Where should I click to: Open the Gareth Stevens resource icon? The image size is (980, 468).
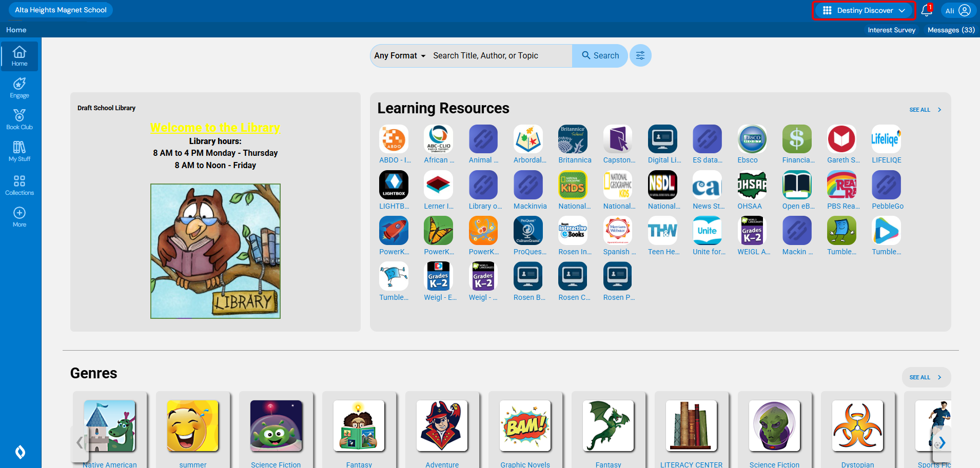coord(841,139)
